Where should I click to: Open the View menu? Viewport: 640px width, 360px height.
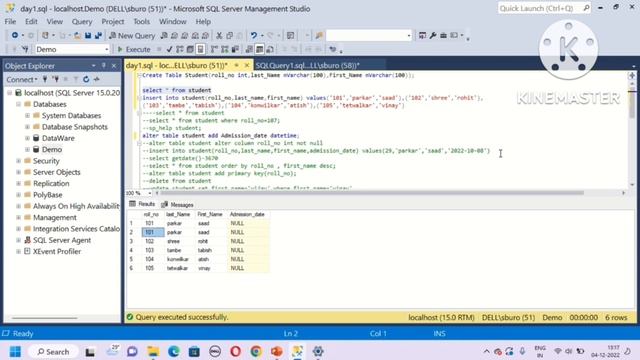coord(54,22)
